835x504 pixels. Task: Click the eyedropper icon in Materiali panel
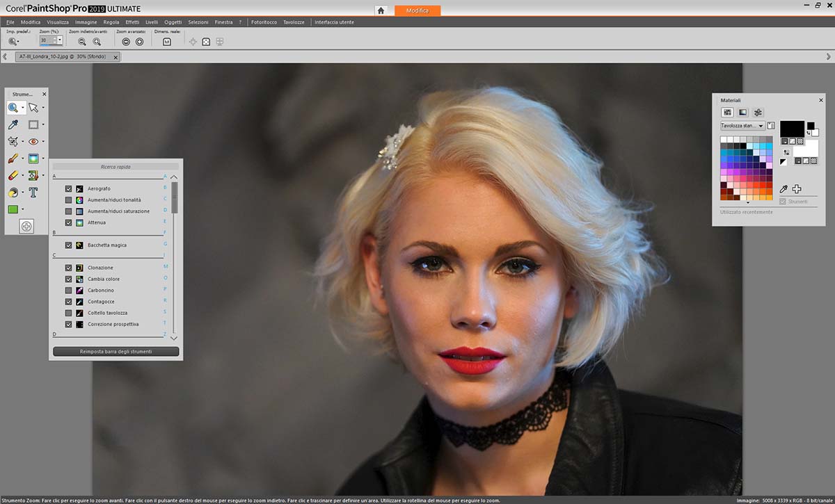point(784,189)
